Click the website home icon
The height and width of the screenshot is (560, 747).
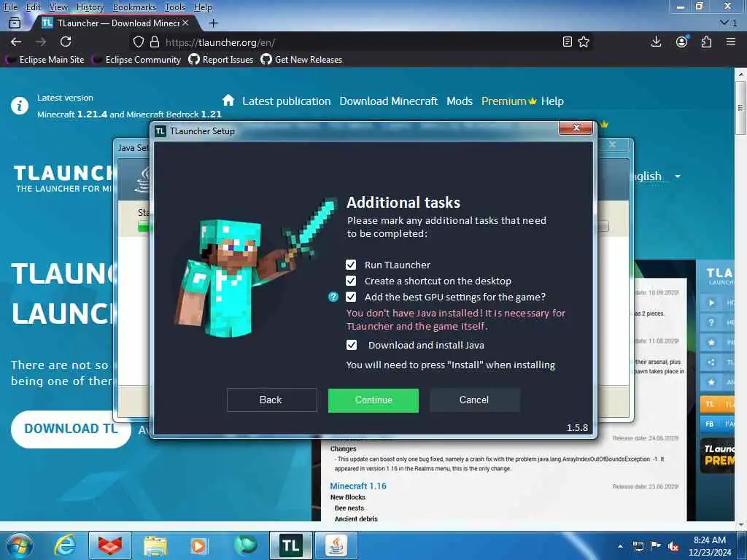[x=228, y=101]
